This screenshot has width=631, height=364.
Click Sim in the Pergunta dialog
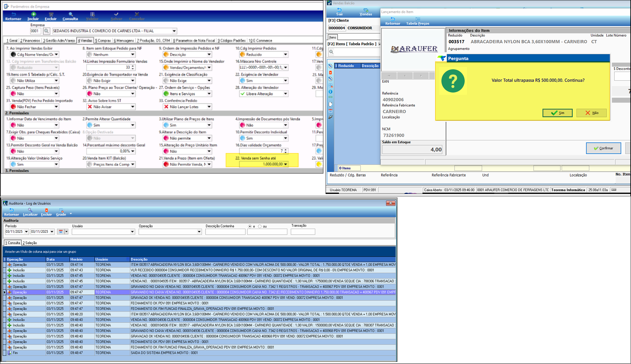pos(557,113)
